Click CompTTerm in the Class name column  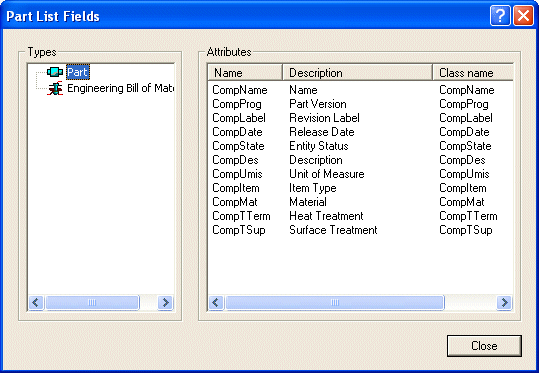tap(468, 216)
